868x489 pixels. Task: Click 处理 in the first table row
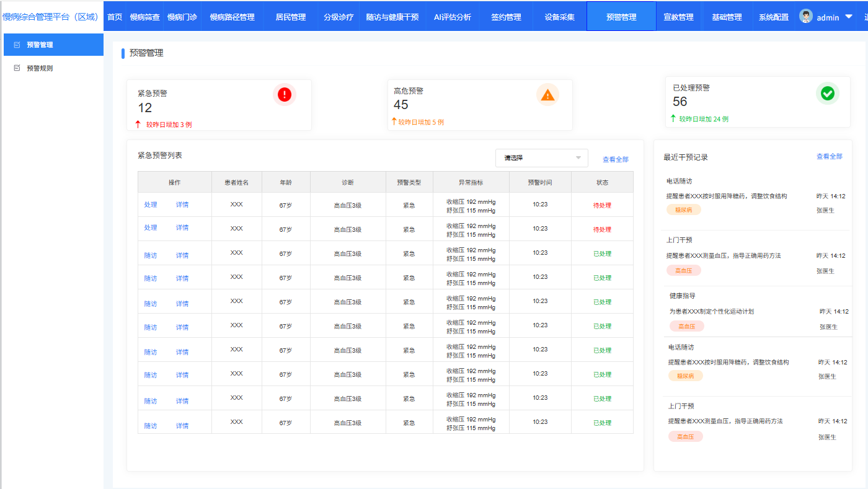click(151, 205)
